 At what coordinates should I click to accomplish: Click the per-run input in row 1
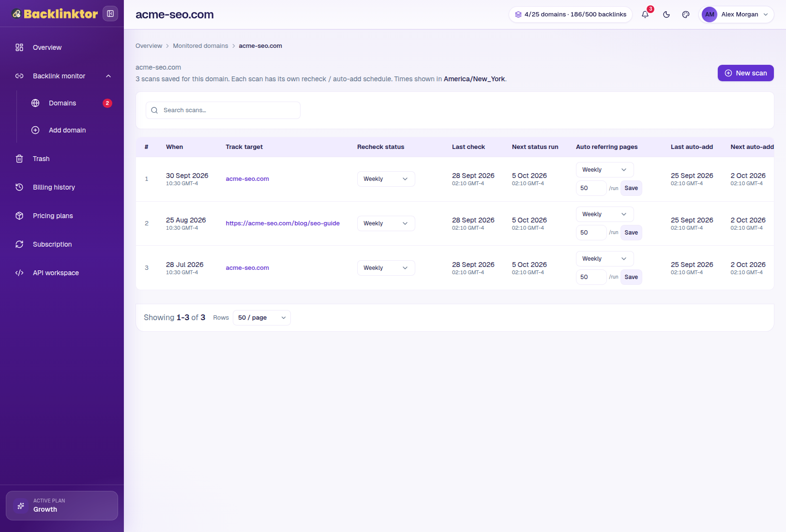tap(591, 188)
